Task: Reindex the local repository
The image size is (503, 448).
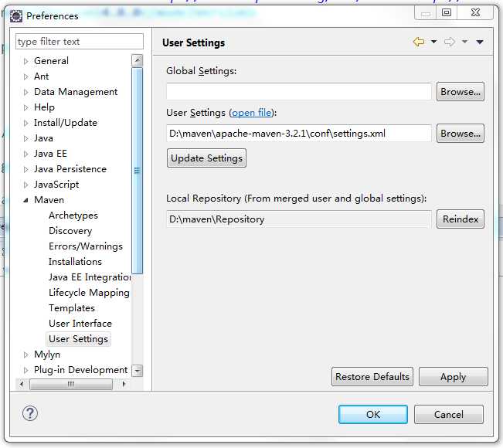Action: point(461,219)
